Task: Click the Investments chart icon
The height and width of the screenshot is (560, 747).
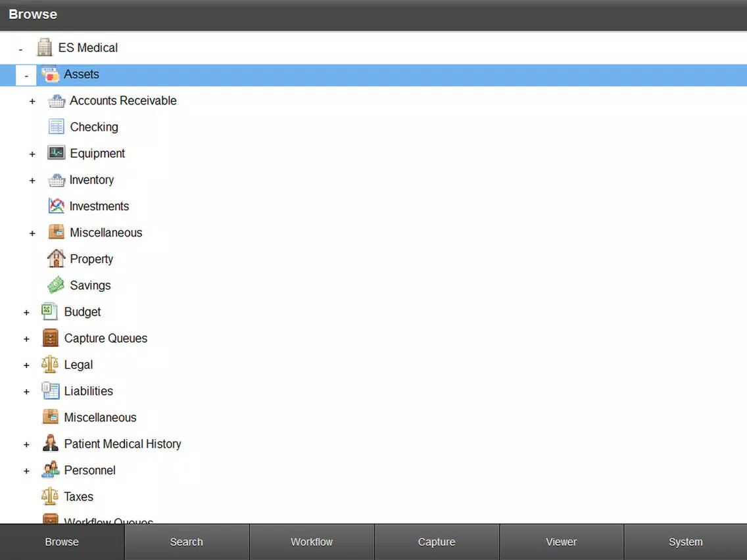Action: tap(56, 206)
